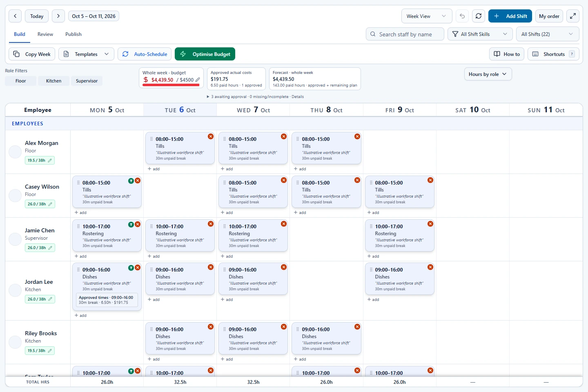Edit Jordan Lee's contracted hours pencil
Screen dimensions: 588x392
50,299
